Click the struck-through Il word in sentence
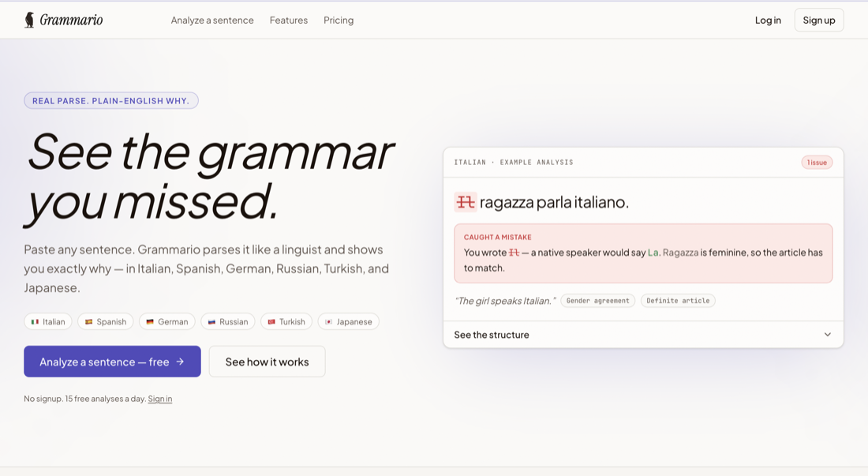868x476 pixels. pyautogui.click(x=466, y=202)
